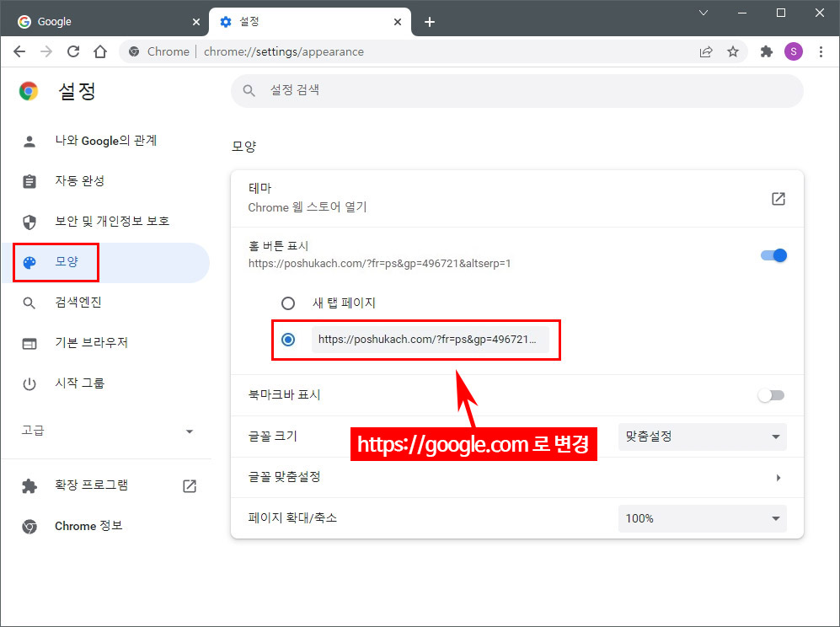Click the poshukach.com home URL input field
840x627 pixels.
pyautogui.click(x=431, y=340)
